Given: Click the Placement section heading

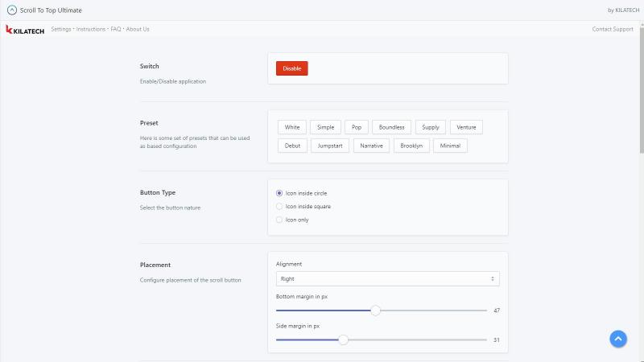Looking at the screenshot, I should [155, 265].
